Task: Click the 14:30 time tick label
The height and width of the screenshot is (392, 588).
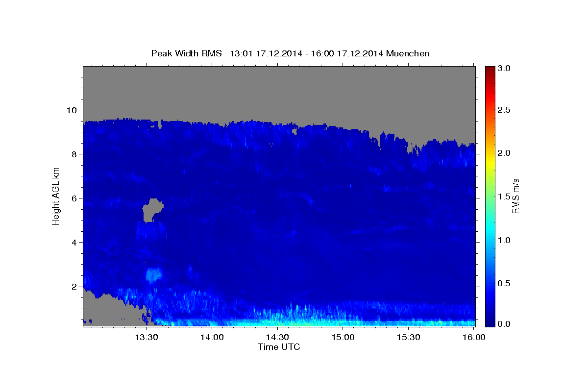Action: [x=277, y=337]
